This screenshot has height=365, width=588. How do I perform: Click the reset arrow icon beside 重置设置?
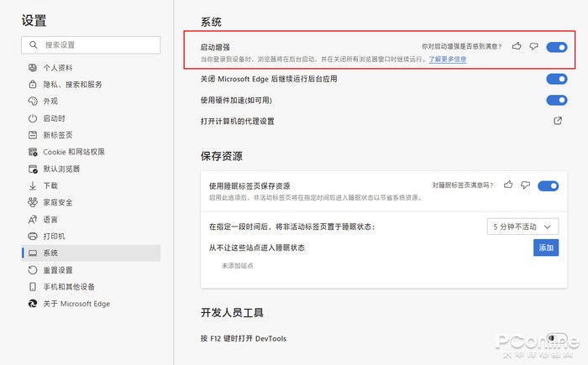(33, 270)
